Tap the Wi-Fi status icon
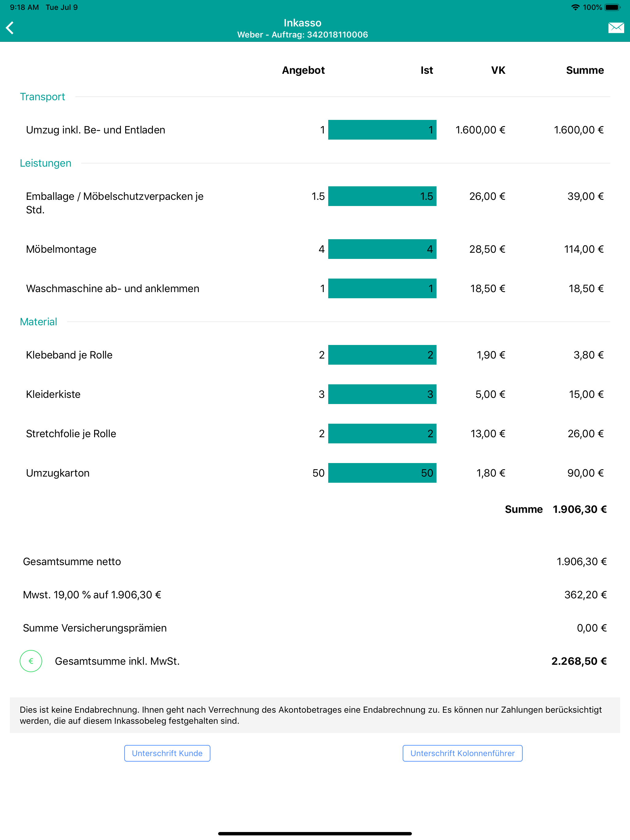The height and width of the screenshot is (840, 630). (575, 7)
